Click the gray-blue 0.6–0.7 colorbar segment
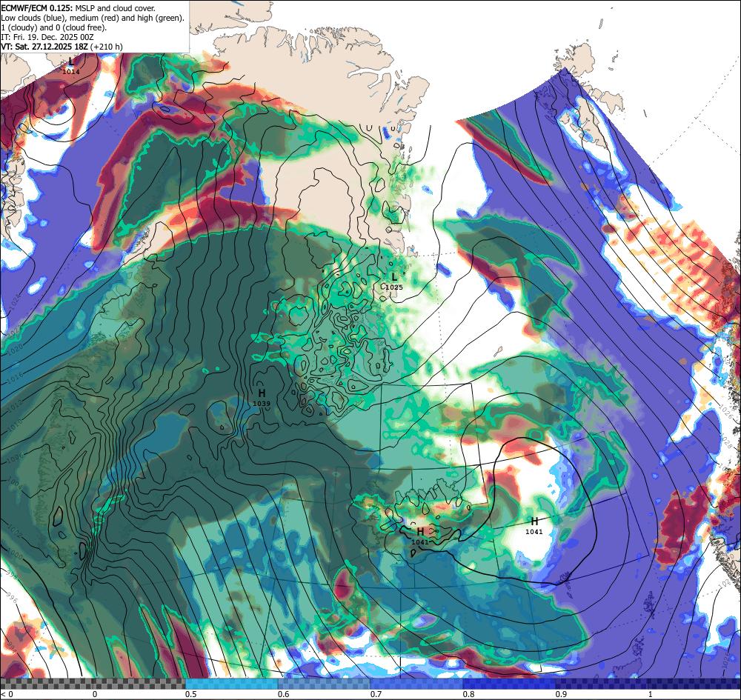This screenshot has height=700, width=741. [325, 684]
